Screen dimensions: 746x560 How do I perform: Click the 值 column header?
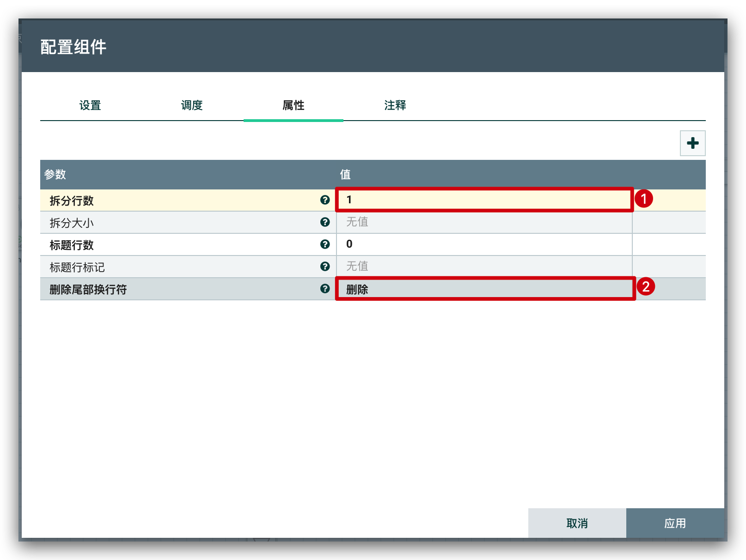pos(345,175)
